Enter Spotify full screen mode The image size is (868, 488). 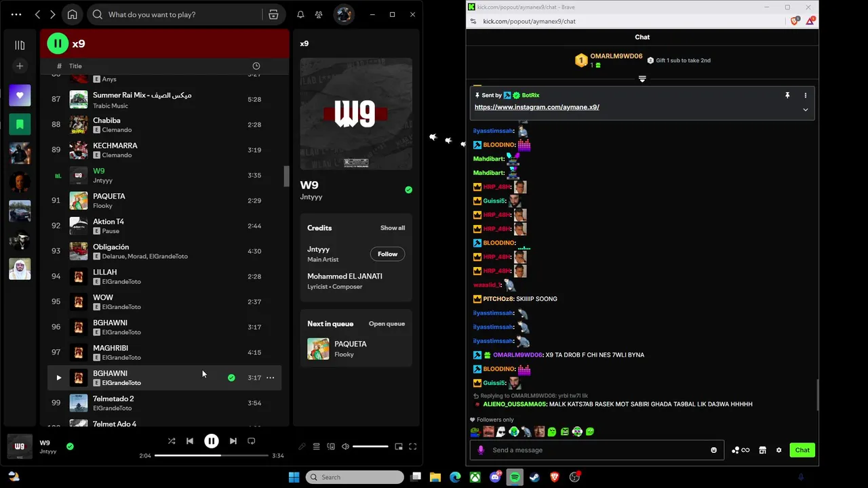coord(412,447)
